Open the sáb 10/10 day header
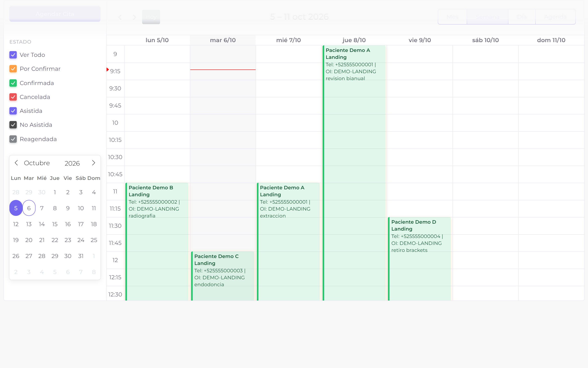This screenshot has width=588, height=368. pyautogui.click(x=486, y=40)
